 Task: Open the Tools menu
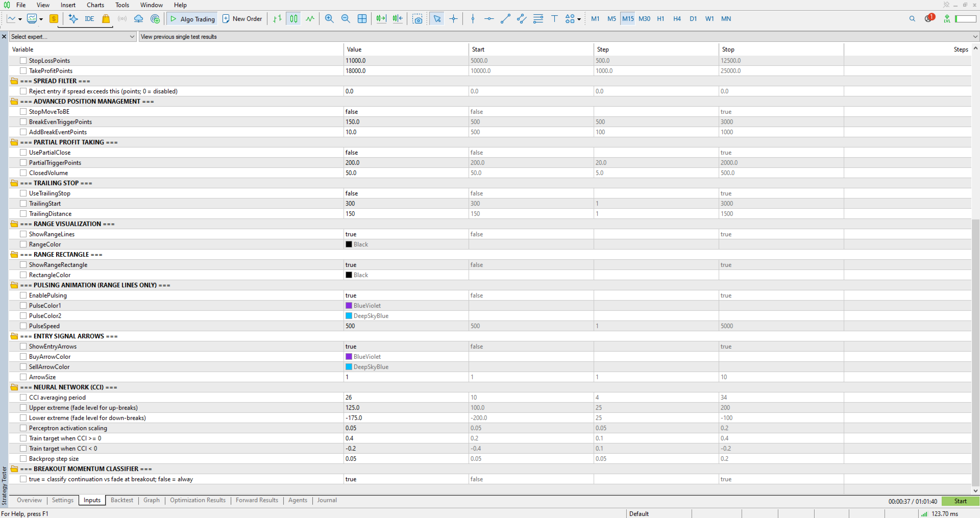click(x=122, y=5)
